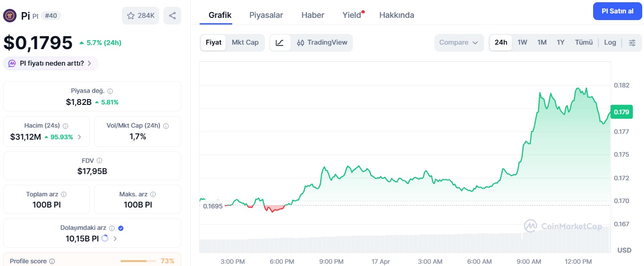
Task: Open the Grafik tab
Action: point(220,15)
